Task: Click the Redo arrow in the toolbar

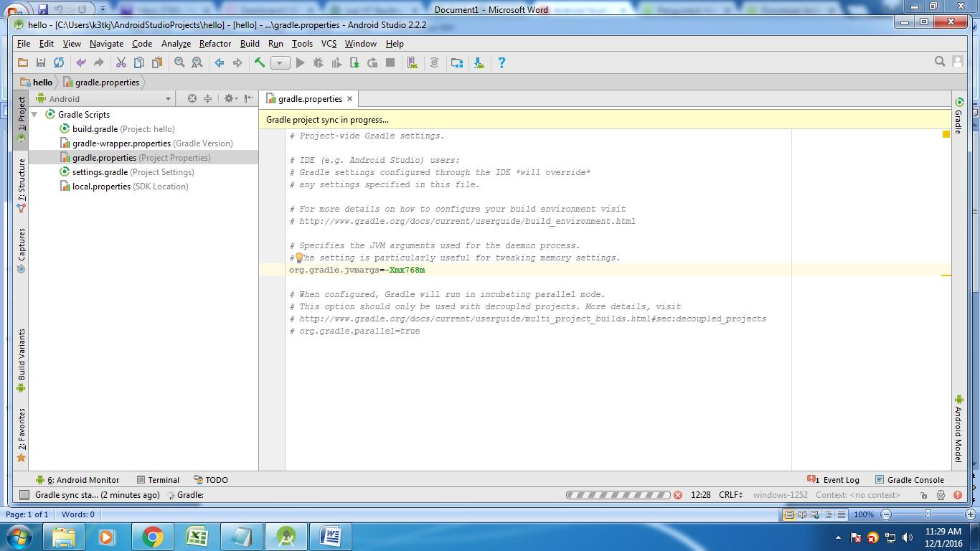Action: (99, 63)
